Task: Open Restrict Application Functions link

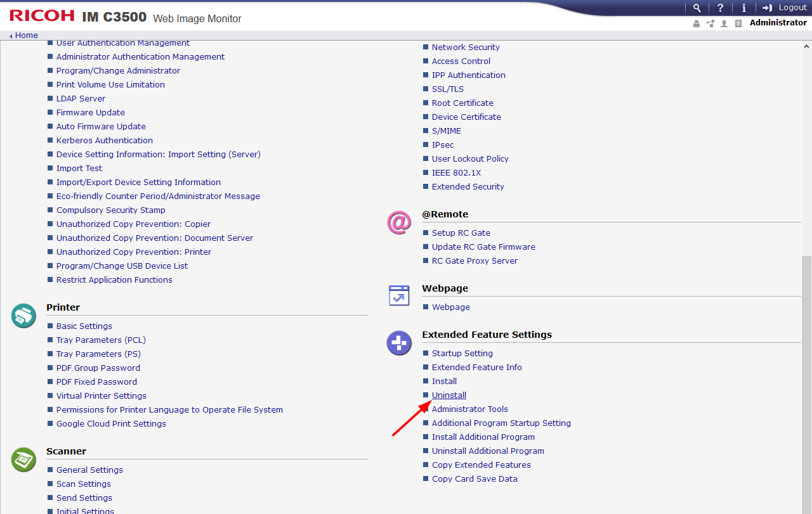Action: (x=114, y=280)
